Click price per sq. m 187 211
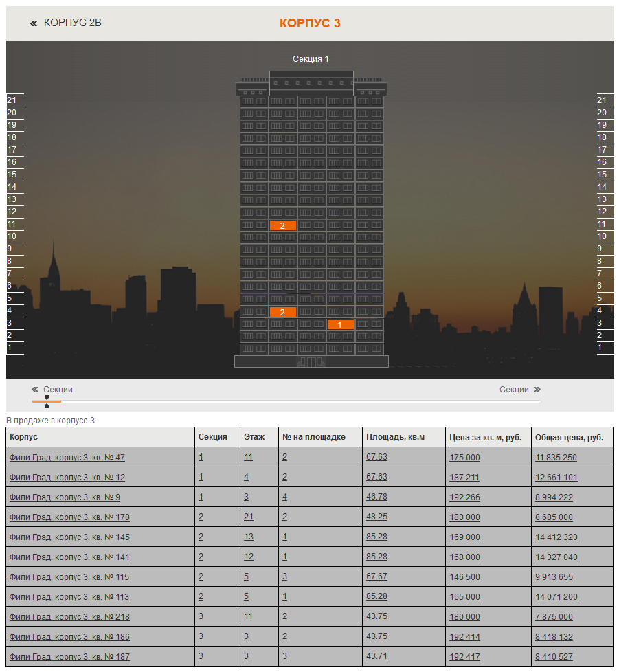The width and height of the screenshot is (619, 672). (464, 478)
